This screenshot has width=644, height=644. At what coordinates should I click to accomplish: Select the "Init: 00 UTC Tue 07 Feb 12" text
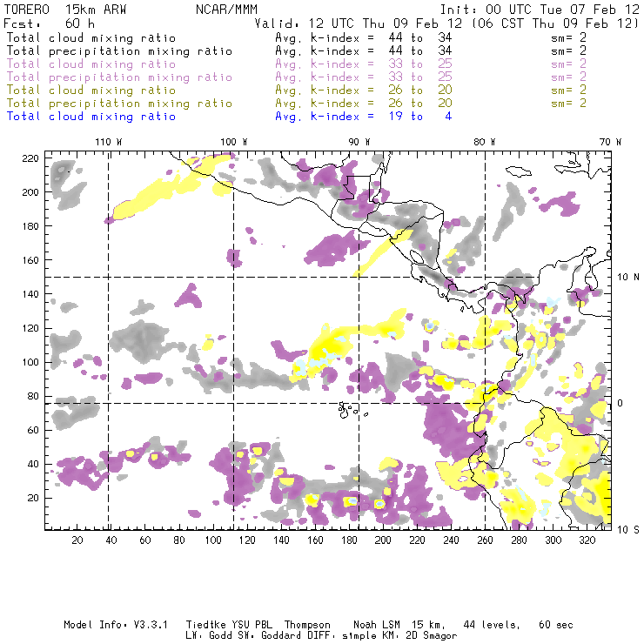coord(540,10)
